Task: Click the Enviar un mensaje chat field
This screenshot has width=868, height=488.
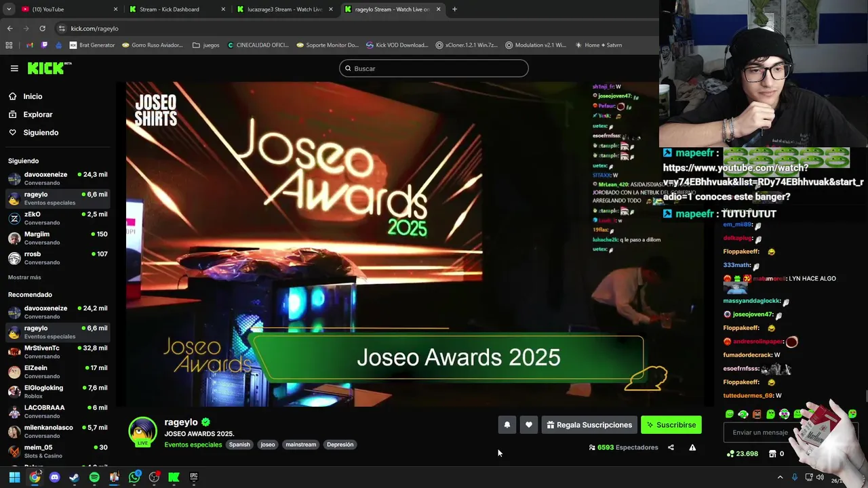Action: (759, 432)
